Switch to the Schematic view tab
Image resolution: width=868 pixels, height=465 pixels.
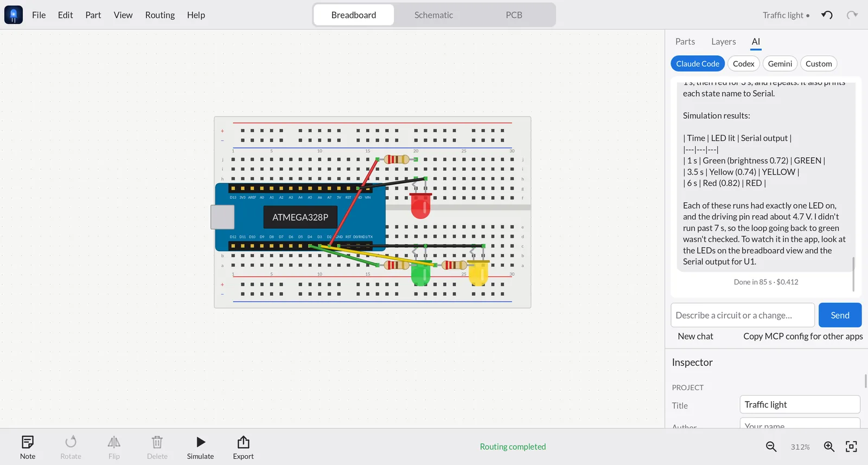pyautogui.click(x=433, y=15)
